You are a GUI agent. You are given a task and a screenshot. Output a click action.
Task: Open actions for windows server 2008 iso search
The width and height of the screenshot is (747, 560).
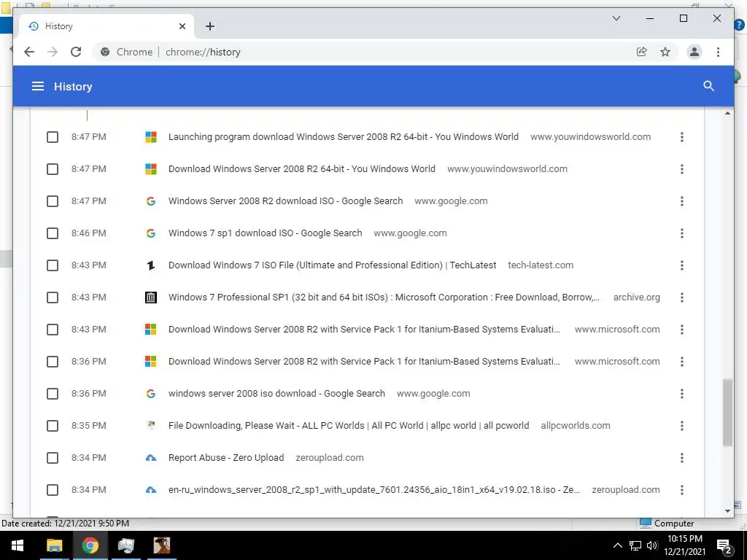pyautogui.click(x=682, y=394)
